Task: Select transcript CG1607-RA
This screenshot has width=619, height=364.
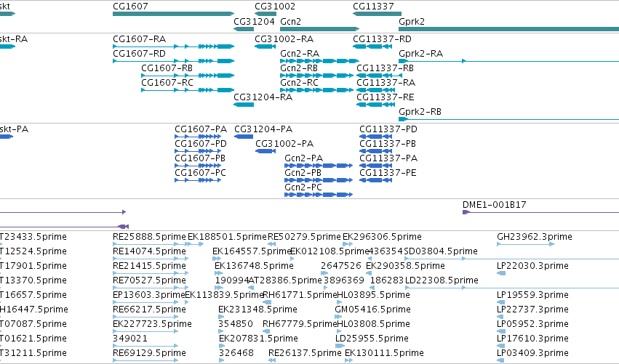Action: click(x=173, y=46)
